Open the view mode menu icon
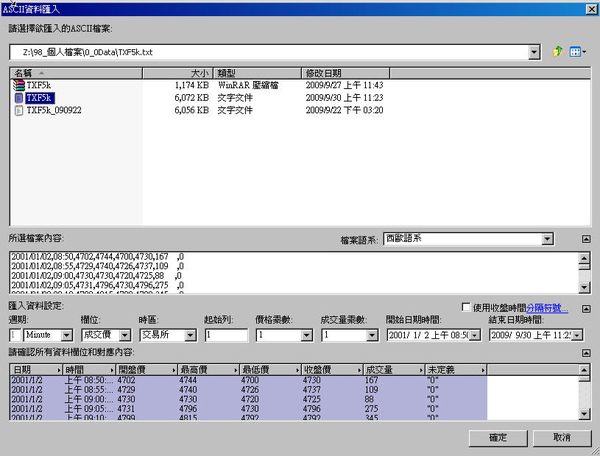The image size is (600, 456). click(577, 52)
